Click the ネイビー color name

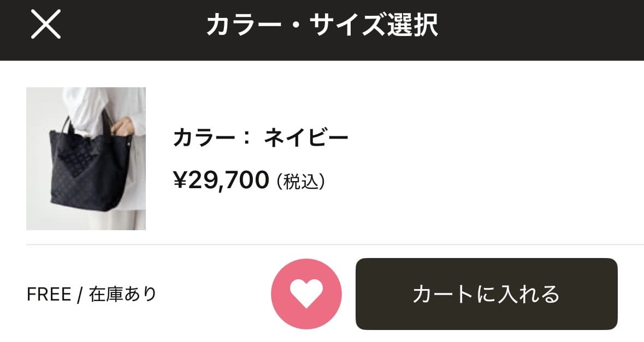coord(306,138)
